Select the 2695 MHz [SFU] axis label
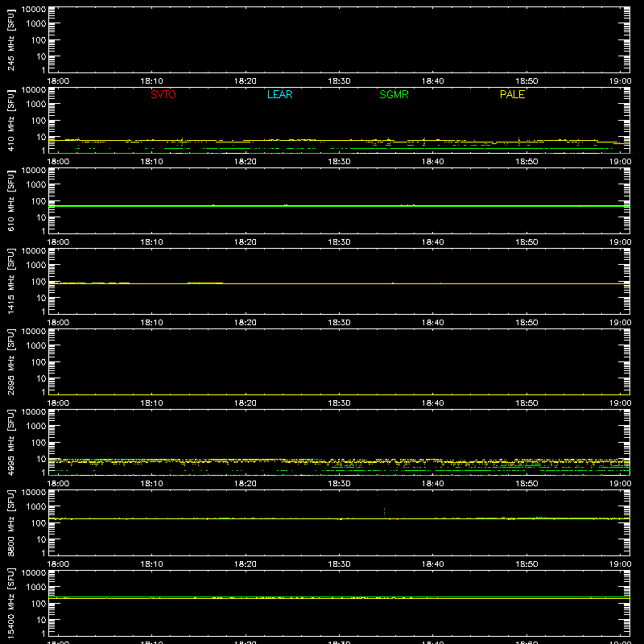 click(10, 361)
